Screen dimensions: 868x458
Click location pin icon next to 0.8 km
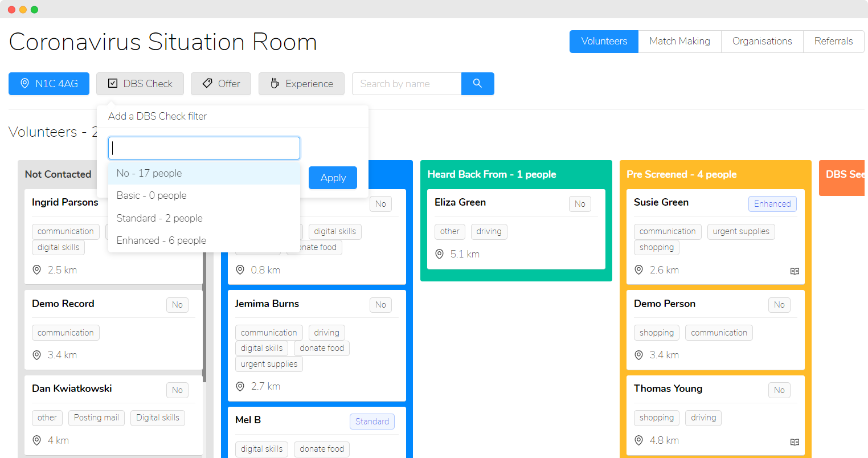(x=240, y=270)
